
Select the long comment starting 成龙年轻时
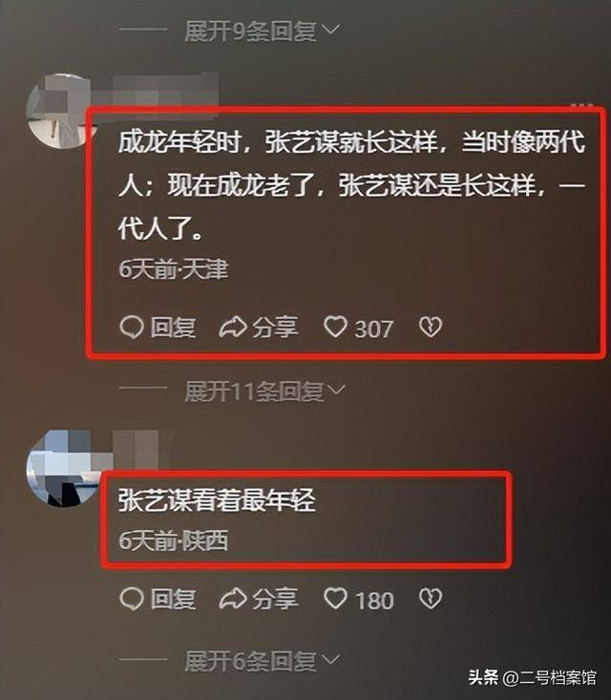tap(351, 185)
